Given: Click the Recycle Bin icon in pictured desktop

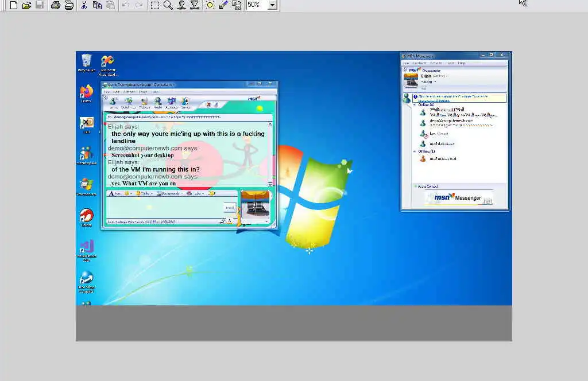Looking at the screenshot, I should click(x=87, y=63).
